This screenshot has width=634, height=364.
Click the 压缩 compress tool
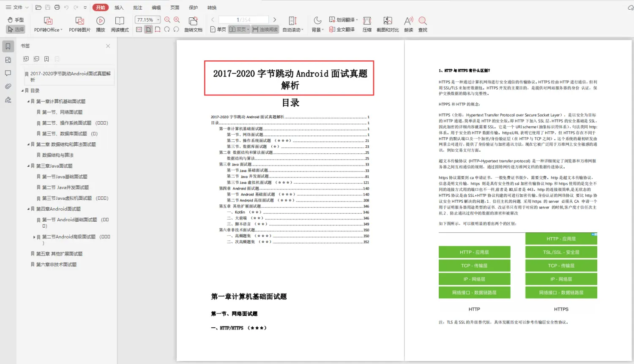[366, 24]
